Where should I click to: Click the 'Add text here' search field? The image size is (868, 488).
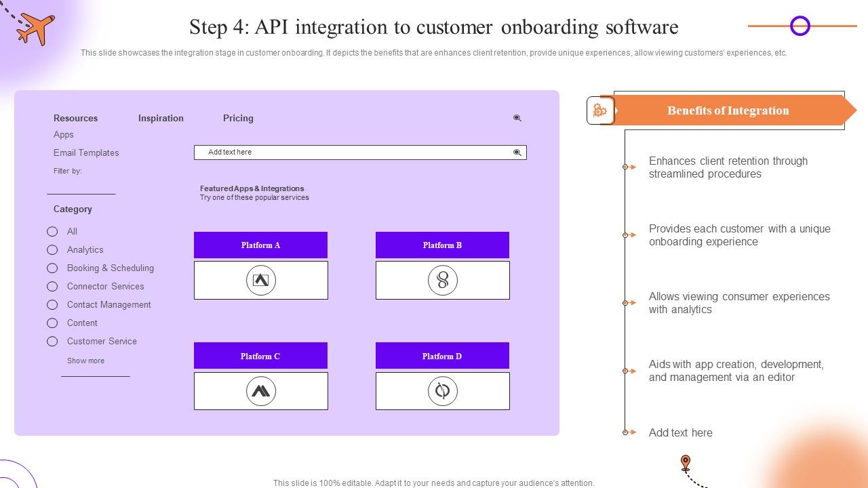click(x=360, y=152)
